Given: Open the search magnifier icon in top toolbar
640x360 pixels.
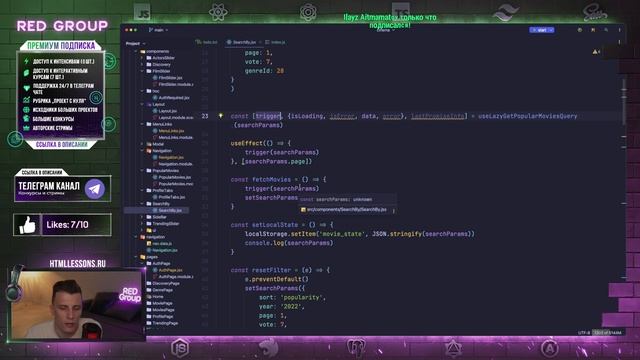Looking at the screenshot, I should (x=606, y=30).
